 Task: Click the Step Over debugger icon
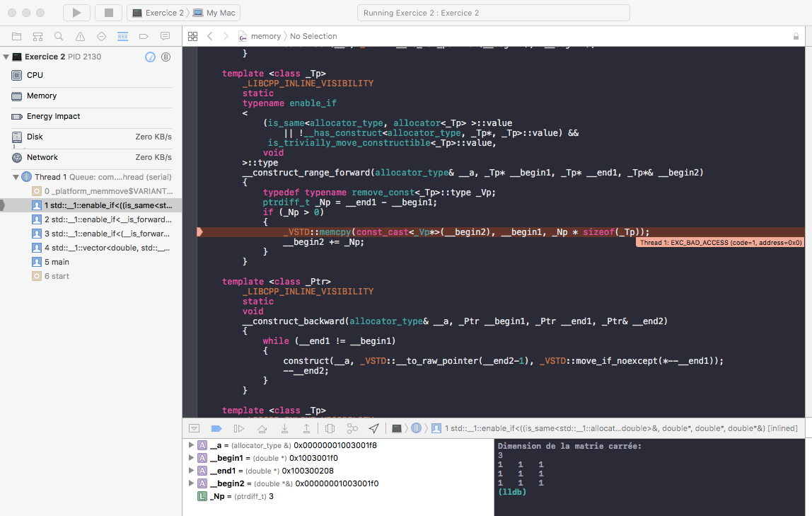(x=260, y=428)
